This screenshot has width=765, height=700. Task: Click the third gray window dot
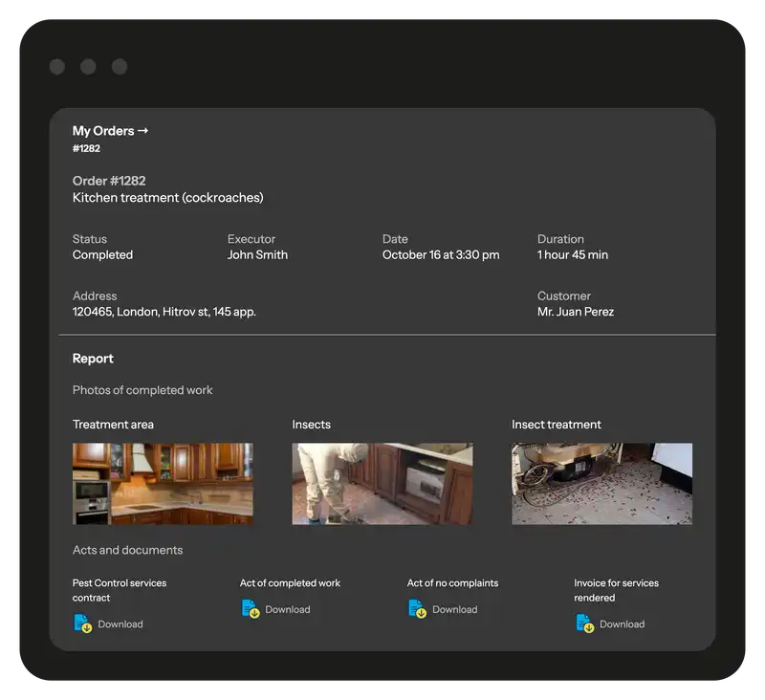pyautogui.click(x=120, y=67)
